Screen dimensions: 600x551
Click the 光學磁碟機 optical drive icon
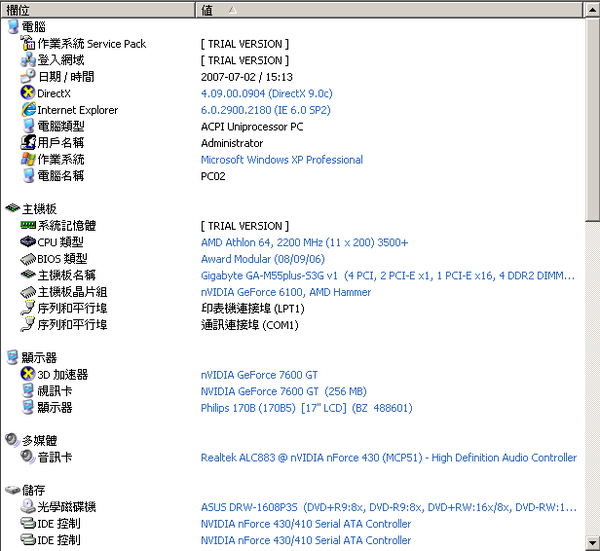pyautogui.click(x=28, y=506)
